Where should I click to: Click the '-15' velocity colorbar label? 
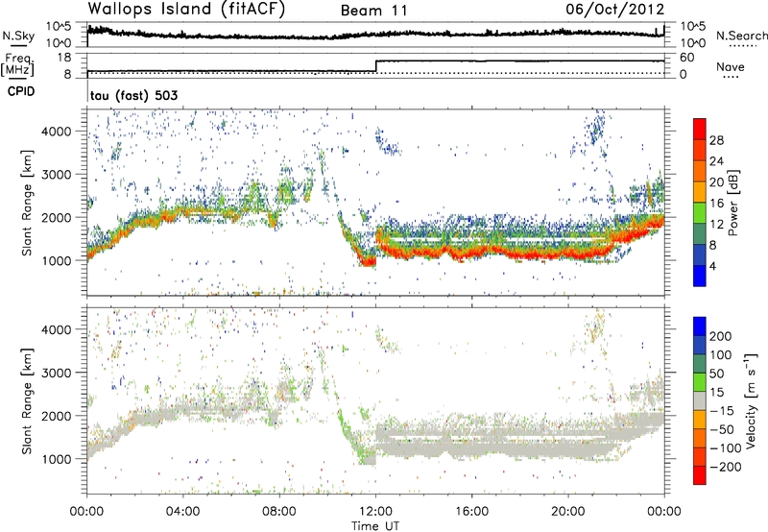(x=722, y=411)
